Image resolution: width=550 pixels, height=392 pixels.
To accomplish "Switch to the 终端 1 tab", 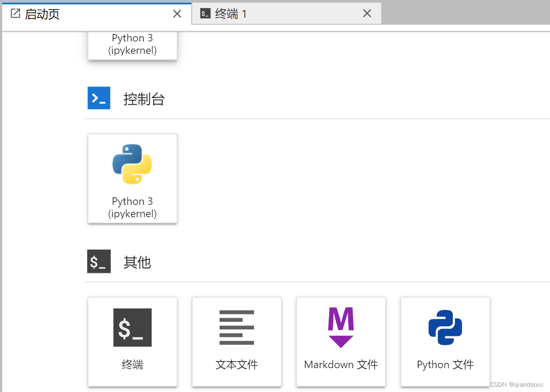I will tap(287, 14).
